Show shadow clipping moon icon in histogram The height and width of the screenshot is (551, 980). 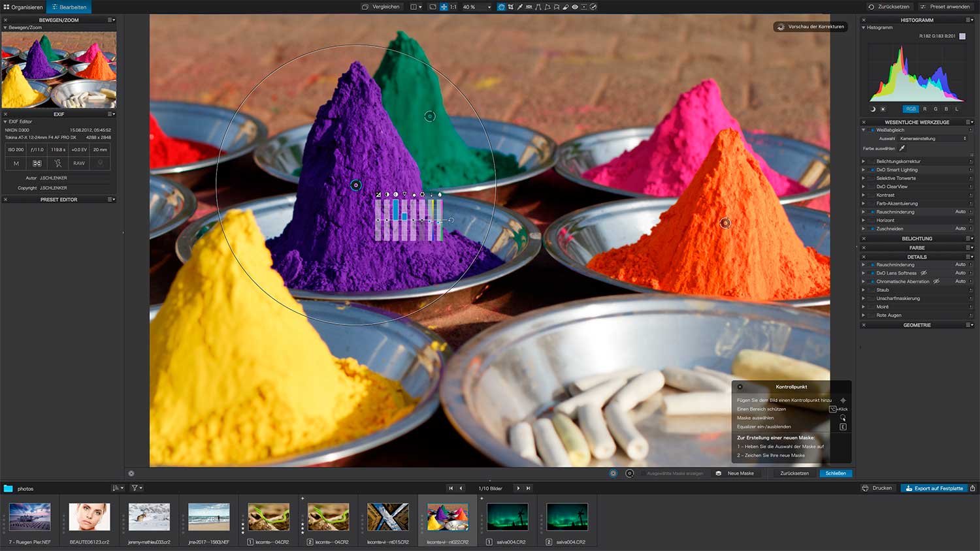tap(873, 109)
